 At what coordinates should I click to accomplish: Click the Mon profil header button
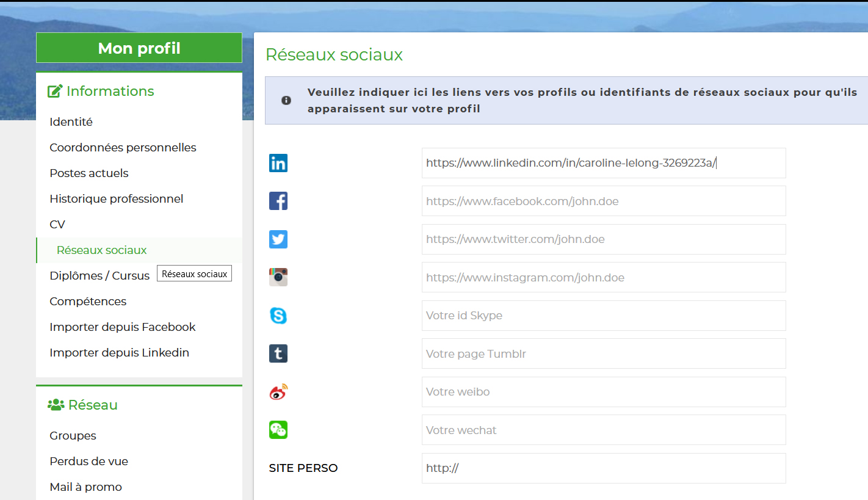click(x=139, y=48)
